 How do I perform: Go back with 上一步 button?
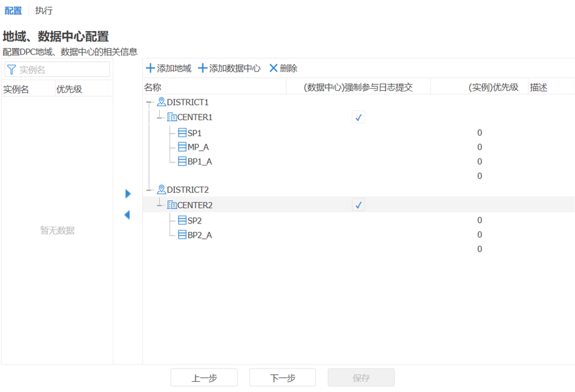(204, 378)
